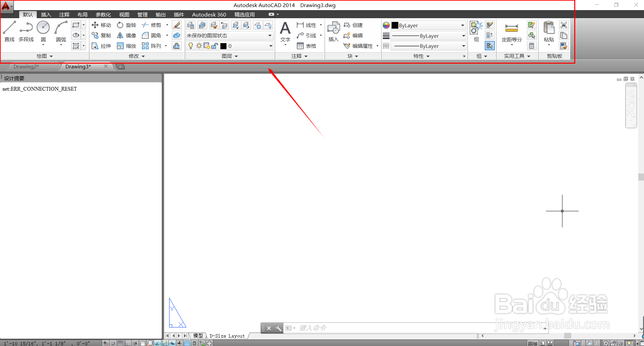Open the AutoCAD application menu button

[x=6, y=6]
